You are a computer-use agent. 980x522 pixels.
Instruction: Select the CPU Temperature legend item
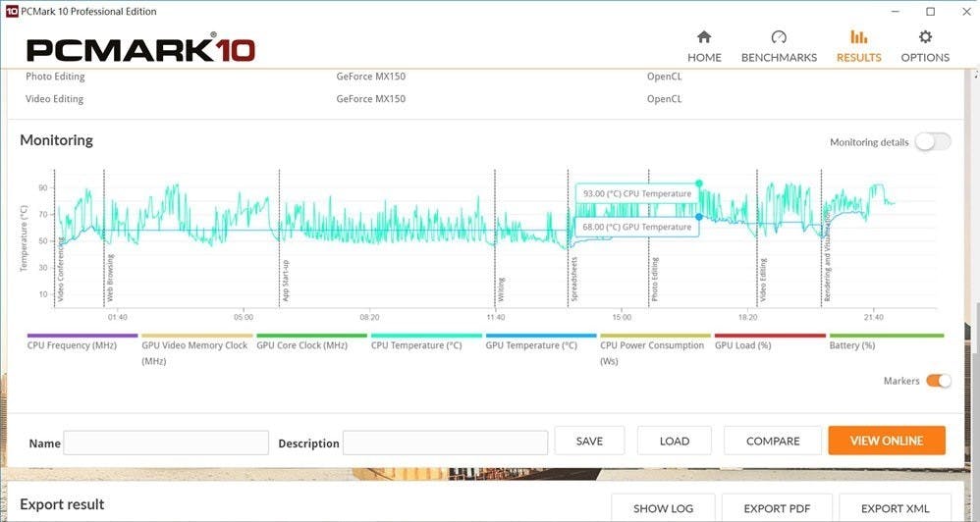[415, 345]
